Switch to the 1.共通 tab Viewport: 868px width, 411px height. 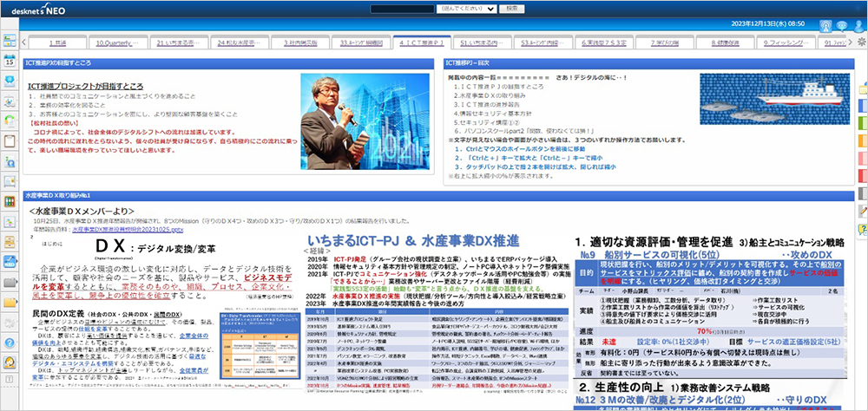tap(57, 42)
